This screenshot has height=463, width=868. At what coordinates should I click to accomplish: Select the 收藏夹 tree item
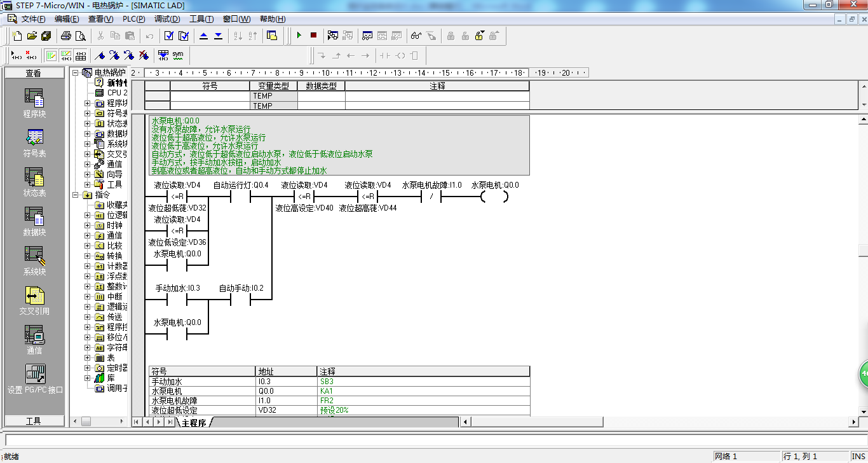112,205
